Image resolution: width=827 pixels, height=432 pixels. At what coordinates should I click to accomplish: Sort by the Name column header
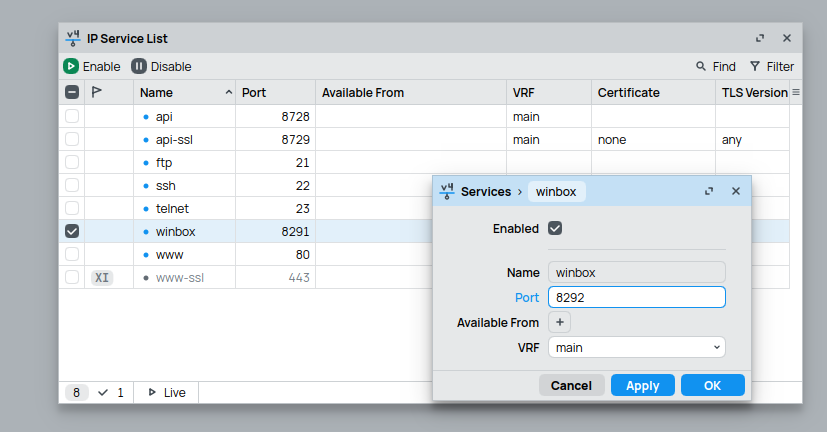184,92
